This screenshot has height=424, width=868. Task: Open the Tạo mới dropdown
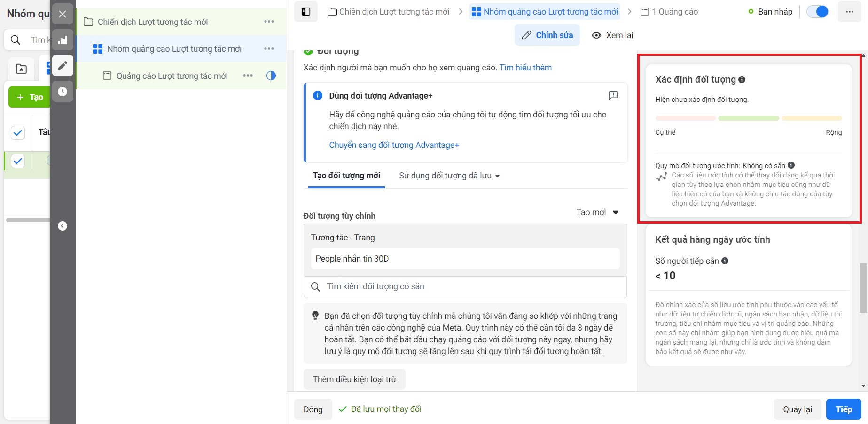(598, 212)
